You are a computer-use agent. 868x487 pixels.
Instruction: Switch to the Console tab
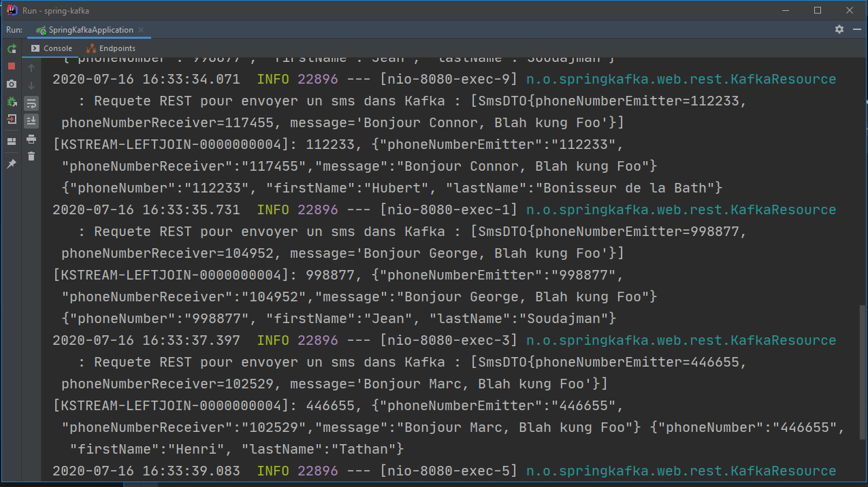[x=52, y=48]
